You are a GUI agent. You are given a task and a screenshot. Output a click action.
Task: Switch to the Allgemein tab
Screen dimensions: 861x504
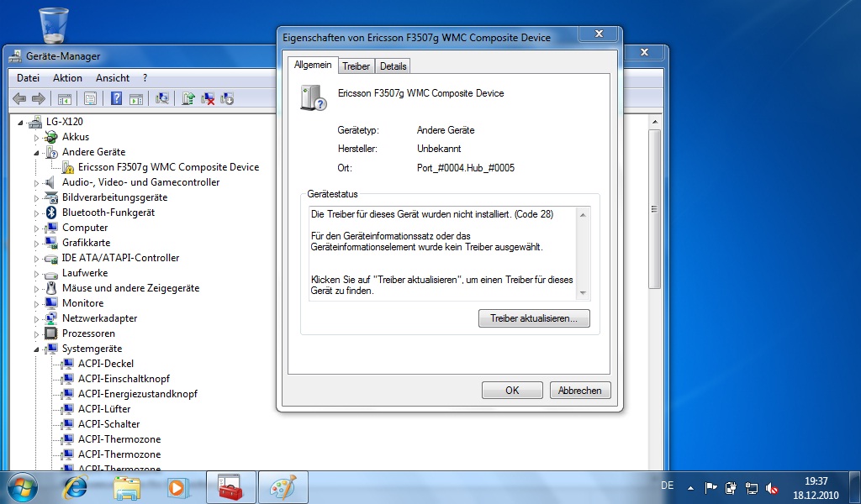coord(313,65)
